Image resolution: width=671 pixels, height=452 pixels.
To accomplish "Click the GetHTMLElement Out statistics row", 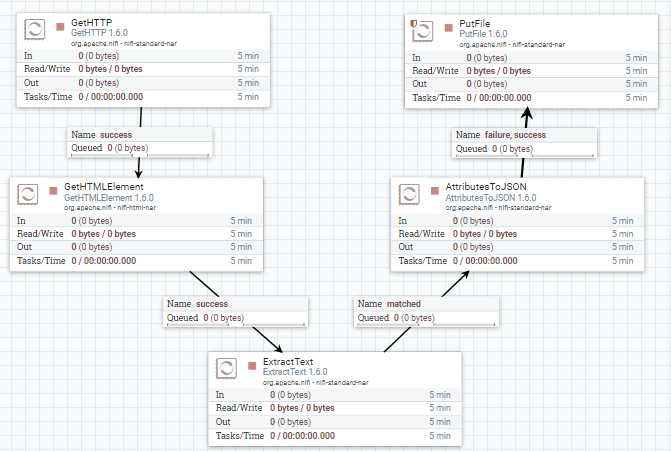I will (x=137, y=247).
